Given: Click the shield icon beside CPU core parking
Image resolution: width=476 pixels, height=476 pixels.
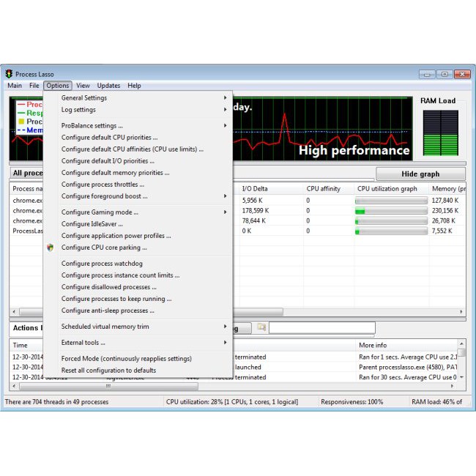Looking at the screenshot, I should click(x=51, y=248).
